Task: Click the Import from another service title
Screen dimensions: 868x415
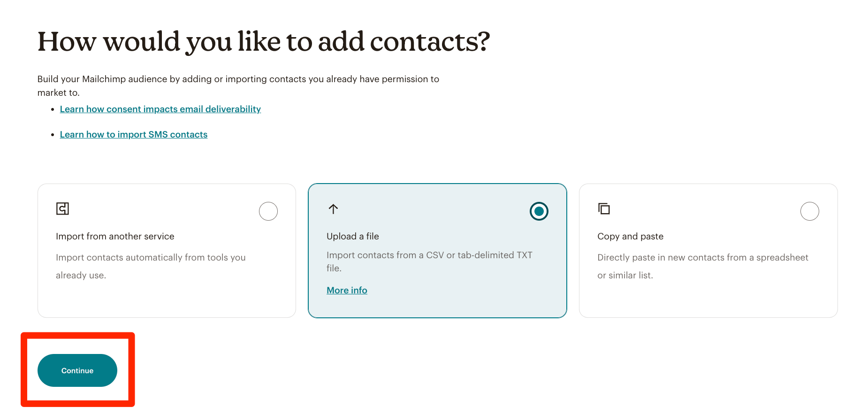Action: (115, 236)
